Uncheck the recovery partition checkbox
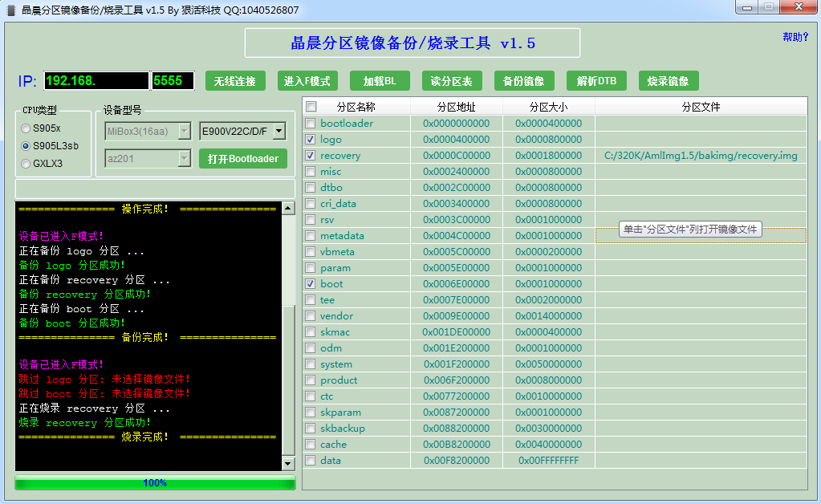 tap(311, 156)
